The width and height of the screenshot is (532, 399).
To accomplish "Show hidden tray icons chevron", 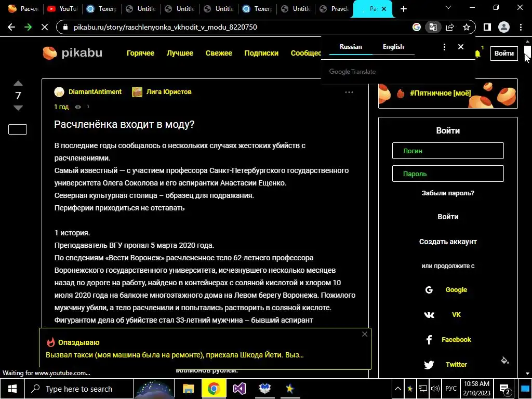I will click(x=398, y=389).
